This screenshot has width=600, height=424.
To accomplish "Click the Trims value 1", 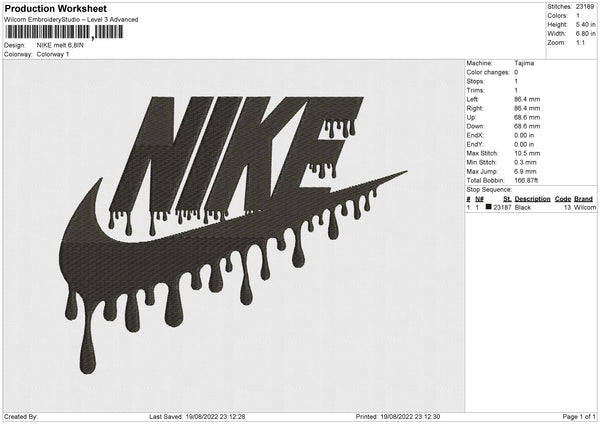I will (x=516, y=90).
